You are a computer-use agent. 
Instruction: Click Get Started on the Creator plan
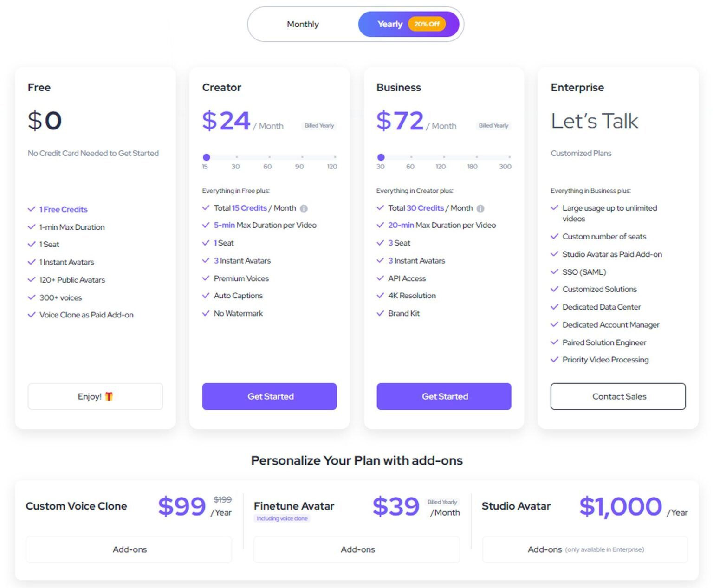[x=269, y=396]
